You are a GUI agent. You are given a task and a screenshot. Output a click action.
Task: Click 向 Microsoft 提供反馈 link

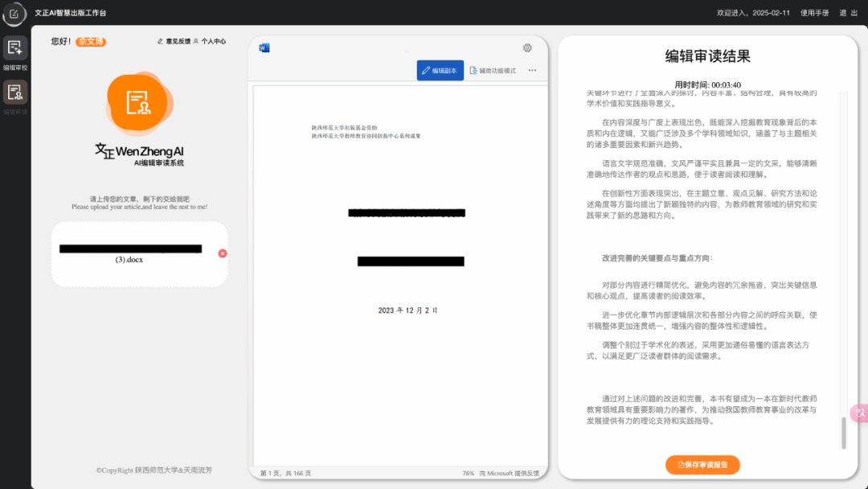(509, 473)
